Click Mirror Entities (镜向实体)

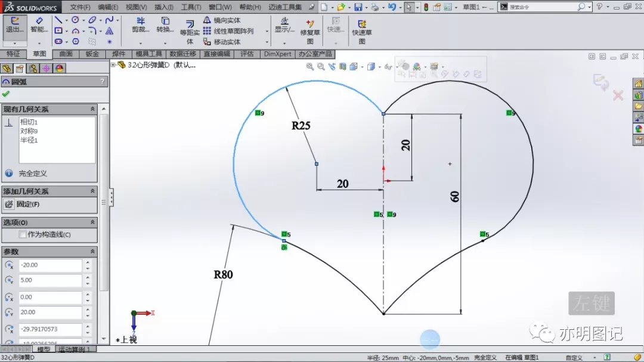tap(222, 20)
